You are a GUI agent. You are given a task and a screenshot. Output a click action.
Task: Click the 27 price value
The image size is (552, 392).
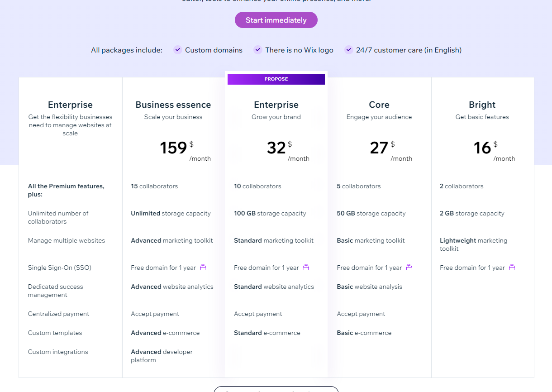tap(379, 148)
